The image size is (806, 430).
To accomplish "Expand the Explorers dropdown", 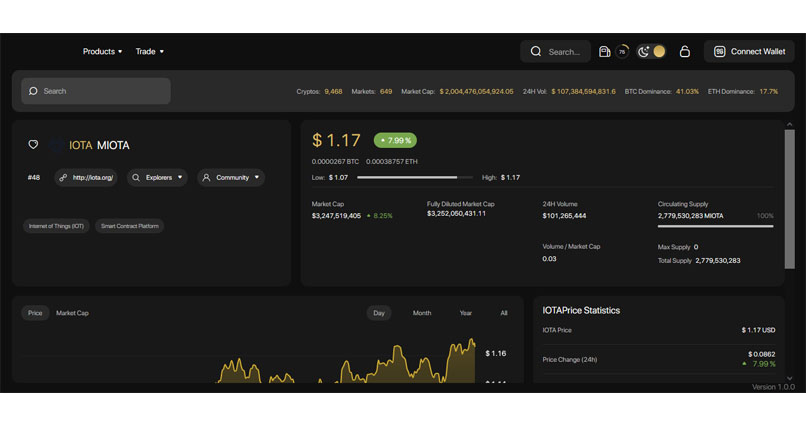I will click(157, 177).
